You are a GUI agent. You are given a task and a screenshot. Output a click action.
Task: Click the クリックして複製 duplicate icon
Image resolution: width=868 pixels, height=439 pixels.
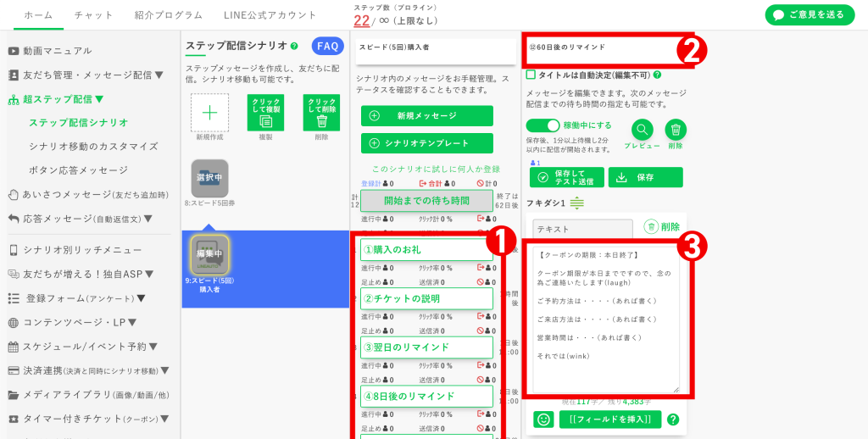click(x=265, y=113)
